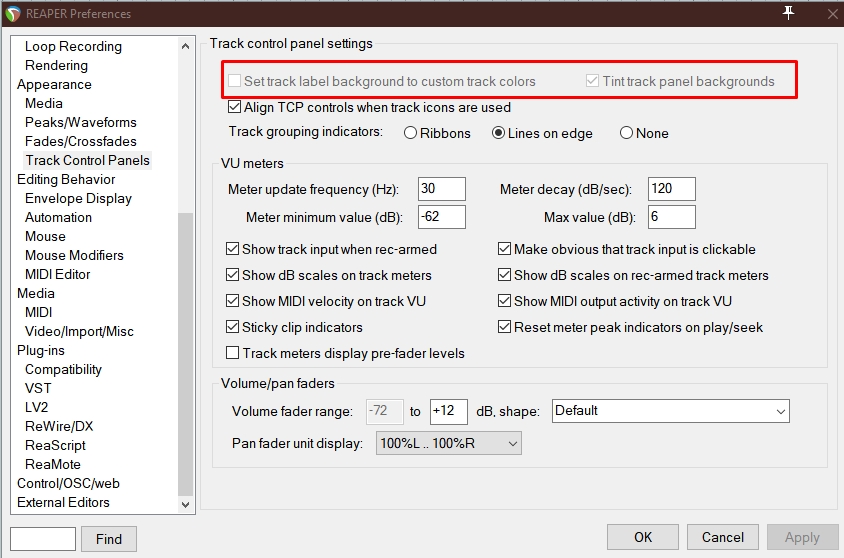This screenshot has width=844, height=558.
Task: Select Control/OSC/web category
Action: coord(68,483)
